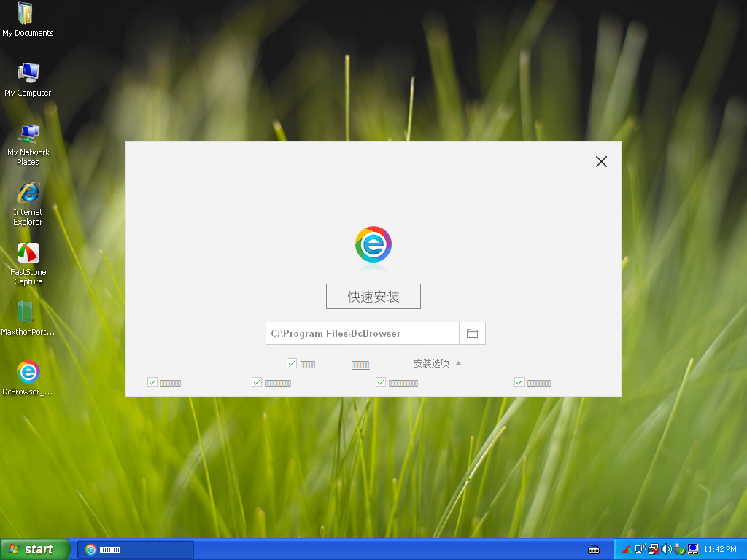Uncheck the rightmost installation option
The height and width of the screenshot is (560, 747).
pyautogui.click(x=519, y=382)
